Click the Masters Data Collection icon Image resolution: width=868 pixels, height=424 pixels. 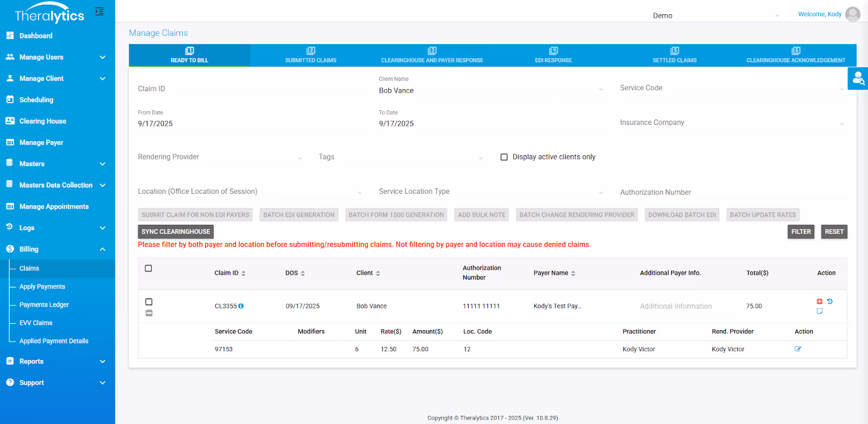click(9, 185)
